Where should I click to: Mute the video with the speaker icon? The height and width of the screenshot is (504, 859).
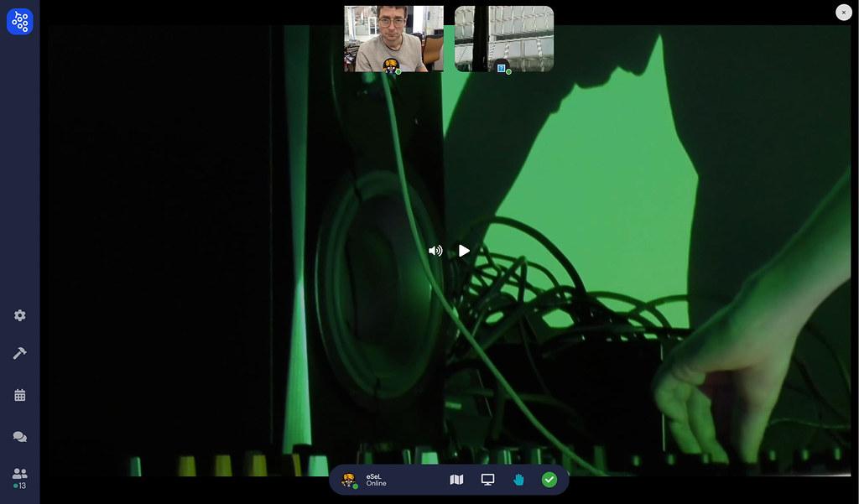[435, 251]
